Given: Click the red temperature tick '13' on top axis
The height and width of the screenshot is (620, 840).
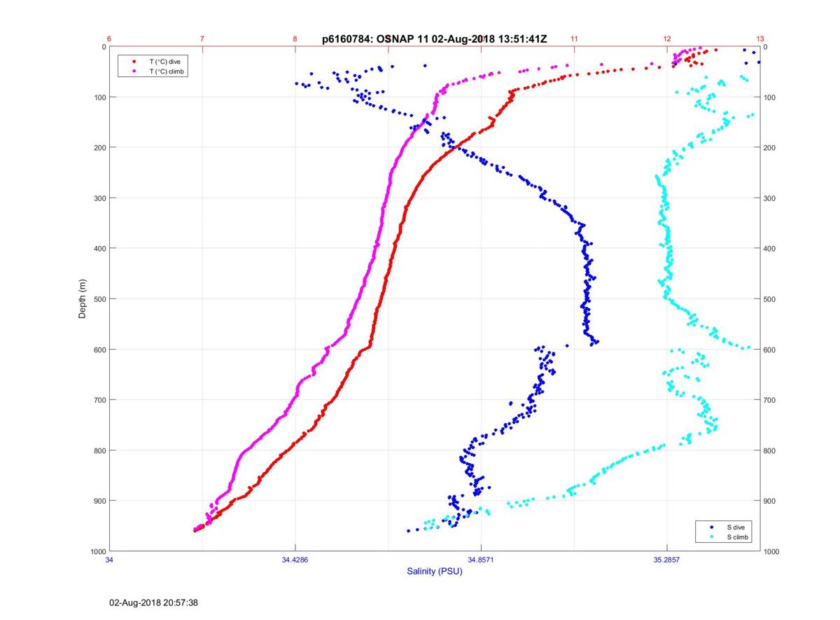Looking at the screenshot, I should [x=759, y=39].
